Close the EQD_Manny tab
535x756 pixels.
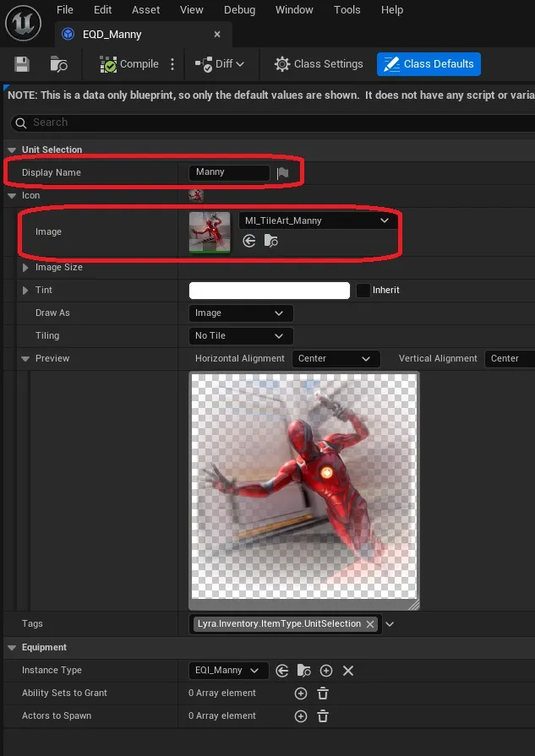click(217, 35)
